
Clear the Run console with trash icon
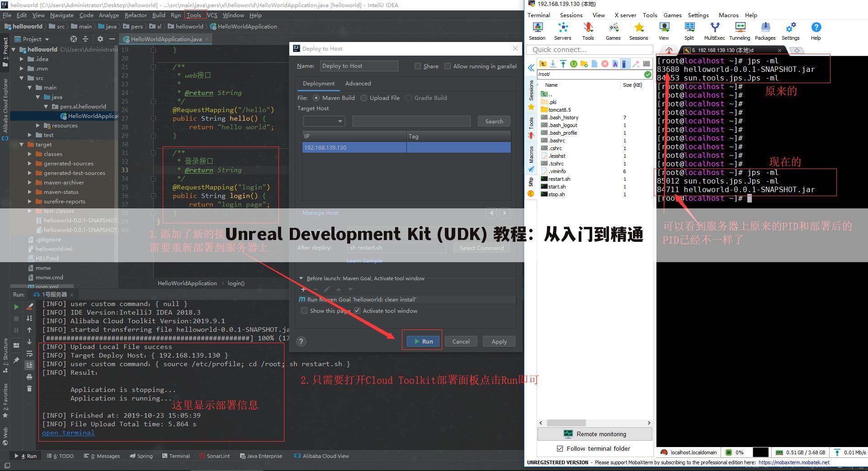(x=29, y=388)
